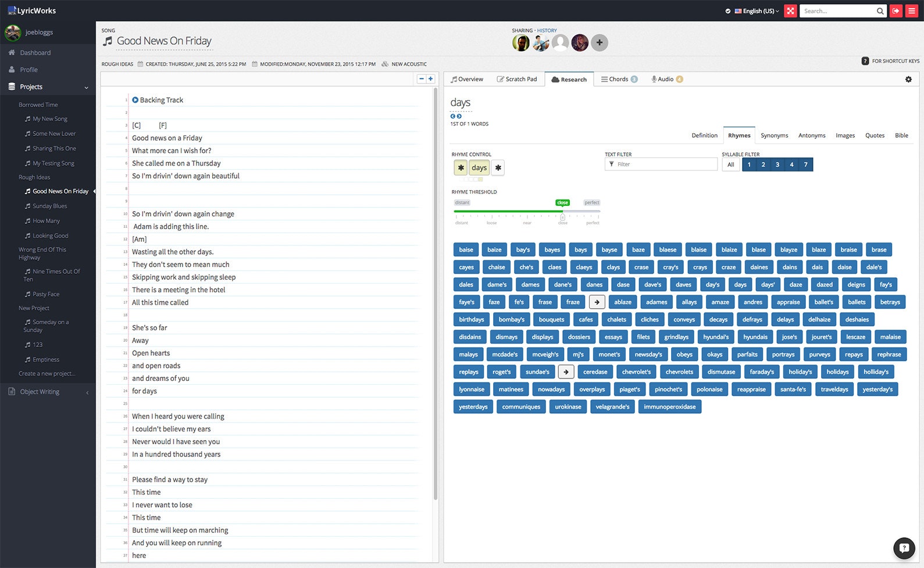The image size is (924, 568).
Task: Click the shortcut keys question mark icon
Action: (x=865, y=60)
